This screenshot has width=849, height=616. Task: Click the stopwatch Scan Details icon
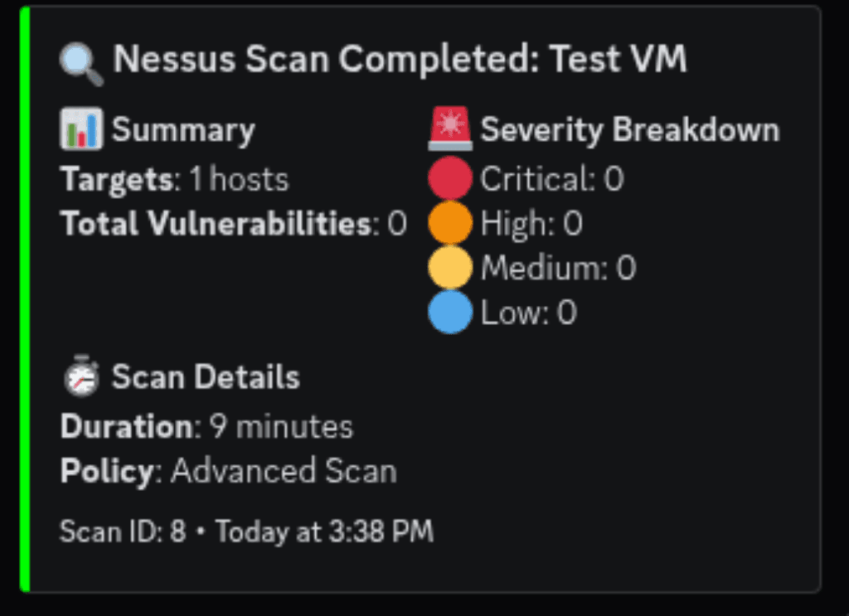(x=81, y=377)
